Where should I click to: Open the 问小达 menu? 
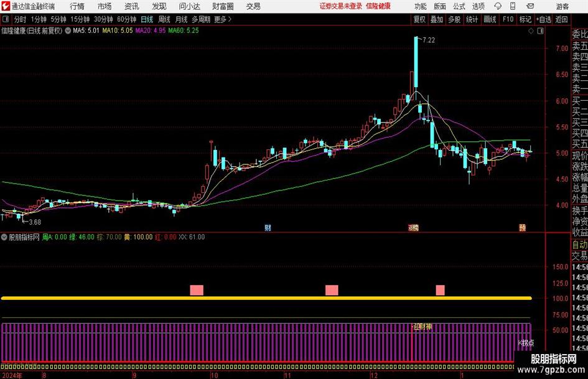(x=189, y=6)
